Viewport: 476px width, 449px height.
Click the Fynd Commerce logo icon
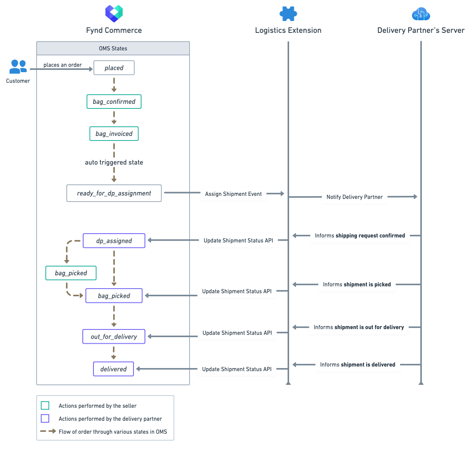(x=114, y=13)
